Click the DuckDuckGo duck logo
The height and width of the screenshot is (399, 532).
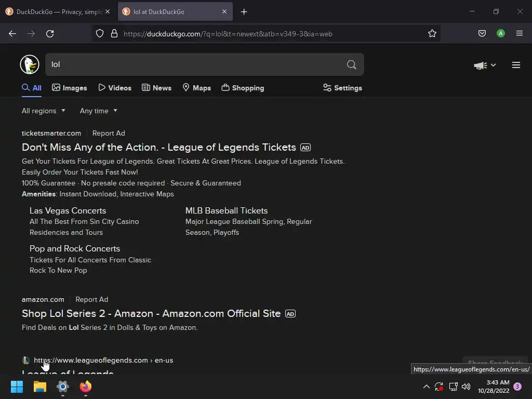[x=30, y=64]
